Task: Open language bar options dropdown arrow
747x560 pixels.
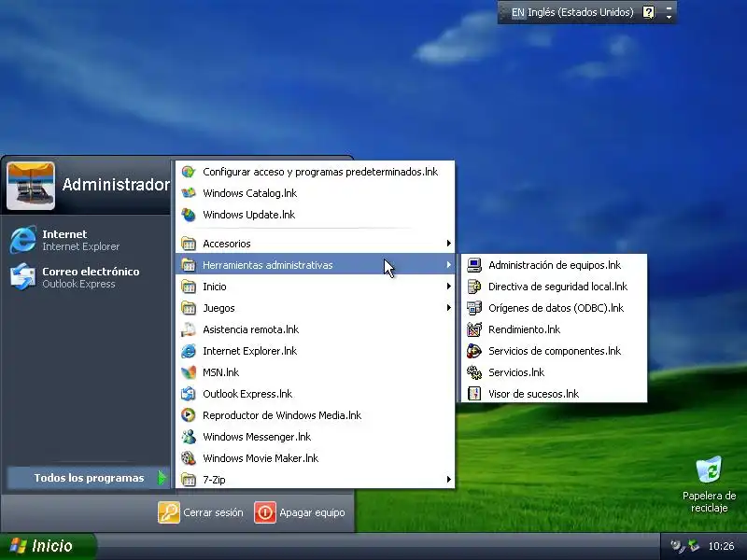Action: coord(669,17)
